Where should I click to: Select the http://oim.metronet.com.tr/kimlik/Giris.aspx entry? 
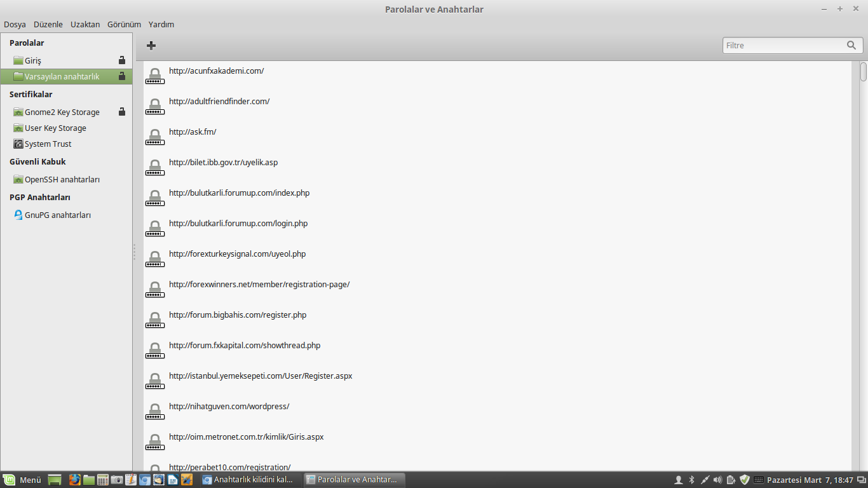(498, 442)
